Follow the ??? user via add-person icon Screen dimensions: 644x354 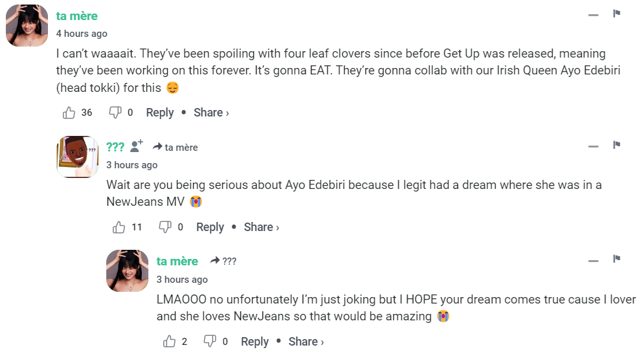coord(136,146)
